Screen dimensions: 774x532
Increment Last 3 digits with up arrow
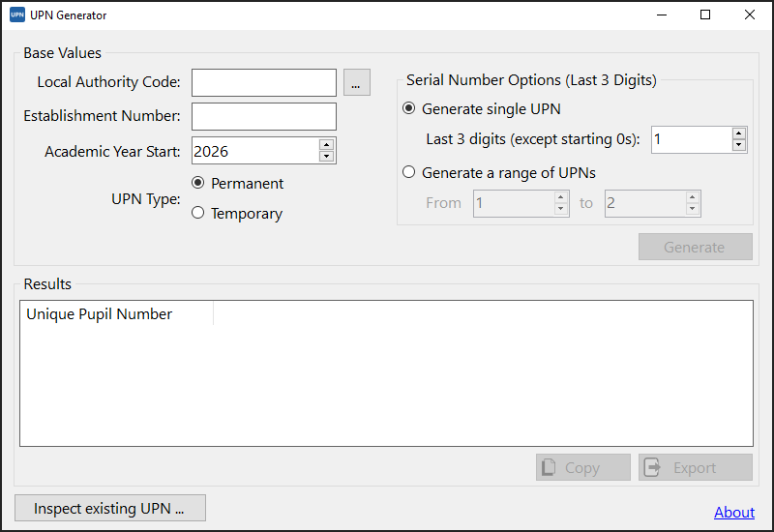pos(738,133)
